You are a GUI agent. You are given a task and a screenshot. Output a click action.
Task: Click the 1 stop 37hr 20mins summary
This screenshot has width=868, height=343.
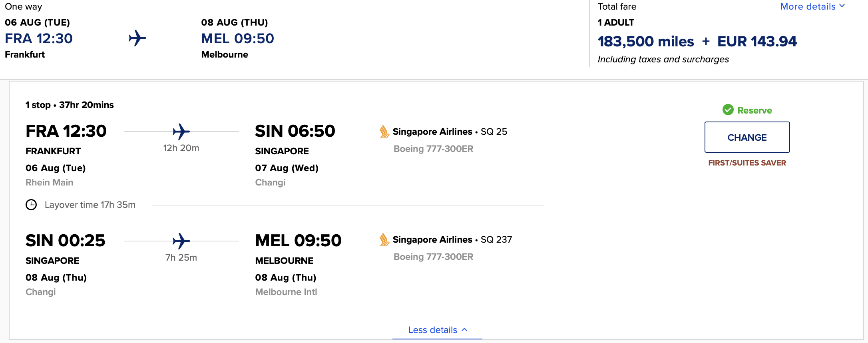tap(70, 105)
